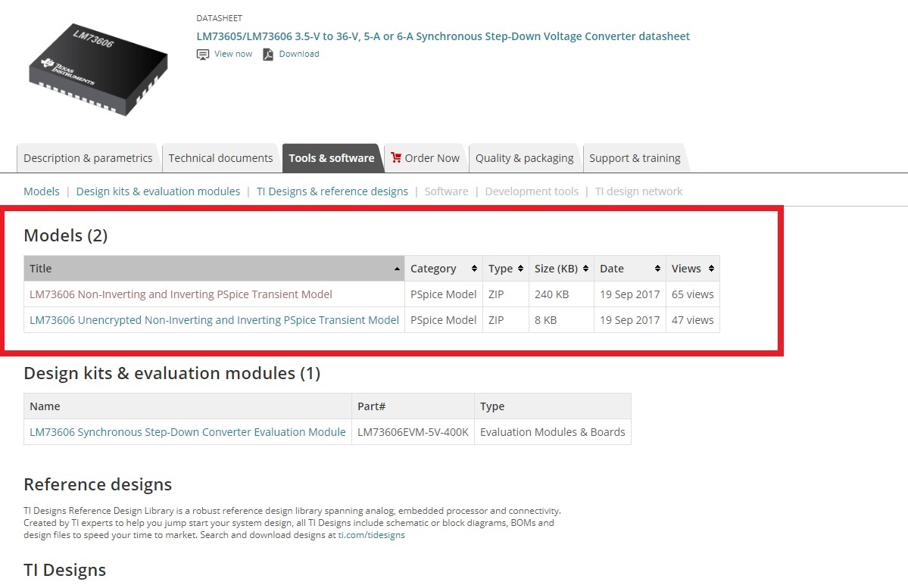The image size is (908, 588).
Task: Click the View now speech-bubble icon
Action: tap(203, 54)
